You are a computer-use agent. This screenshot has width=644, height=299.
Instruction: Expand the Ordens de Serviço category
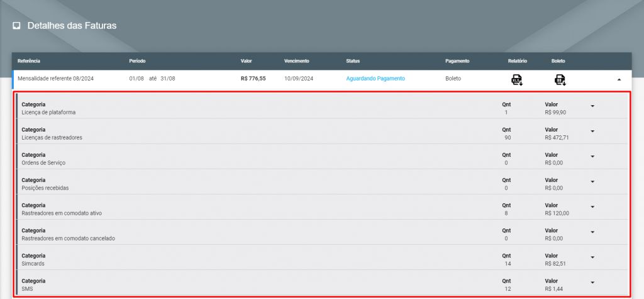[x=592, y=157]
